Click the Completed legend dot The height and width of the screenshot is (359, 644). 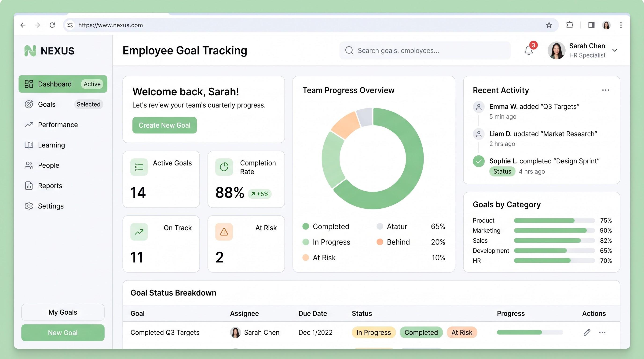coord(305,226)
